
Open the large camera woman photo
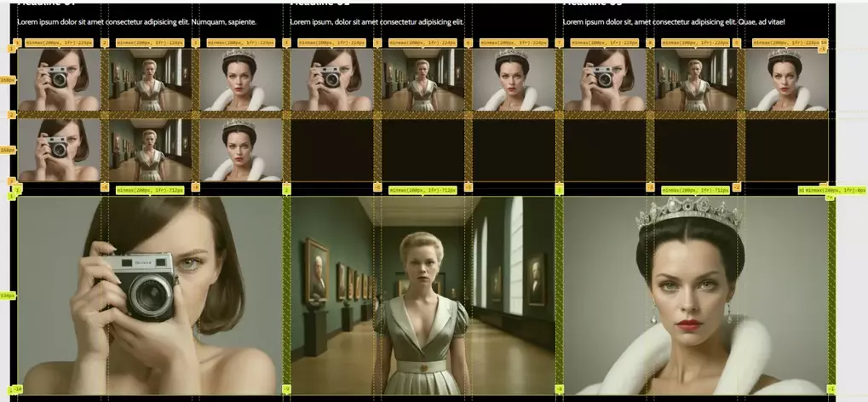[x=150, y=296]
